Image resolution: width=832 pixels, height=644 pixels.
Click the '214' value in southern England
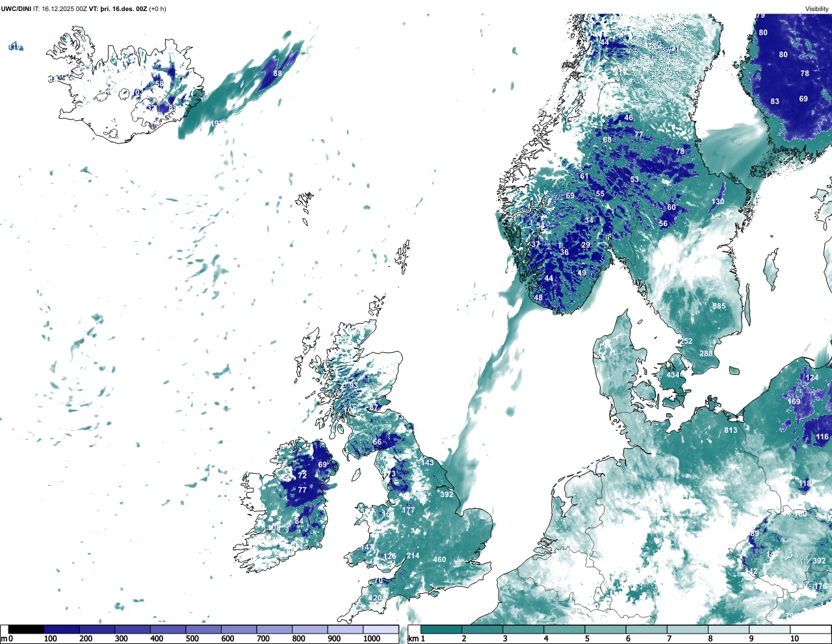(x=413, y=556)
